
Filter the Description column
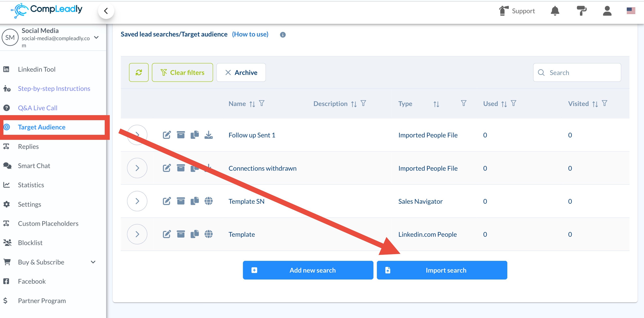pos(363,103)
